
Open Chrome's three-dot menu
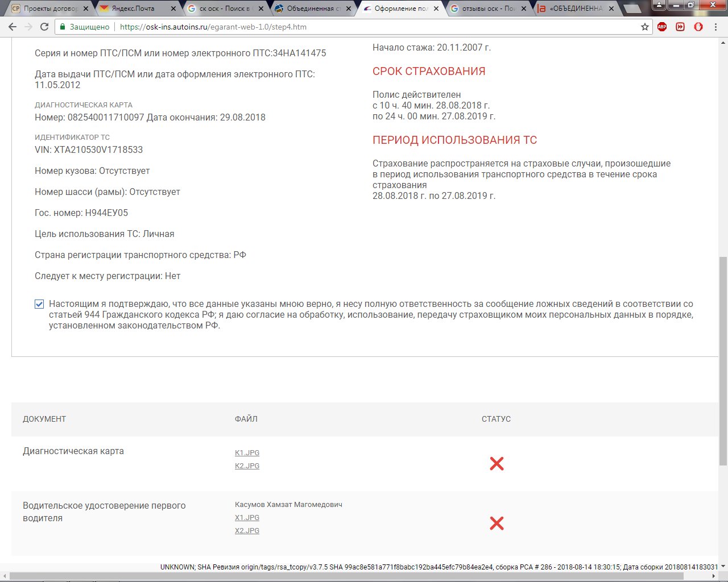[715, 27]
